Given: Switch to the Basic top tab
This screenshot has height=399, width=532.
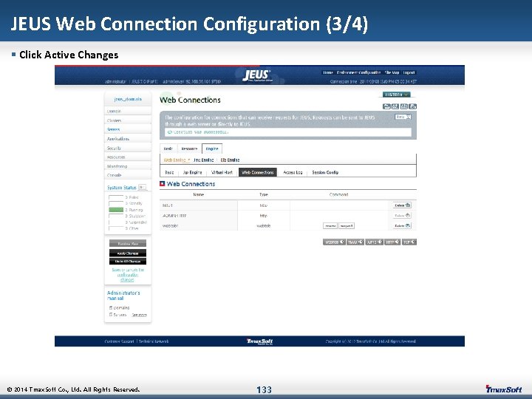Looking at the screenshot, I should 168,149.
